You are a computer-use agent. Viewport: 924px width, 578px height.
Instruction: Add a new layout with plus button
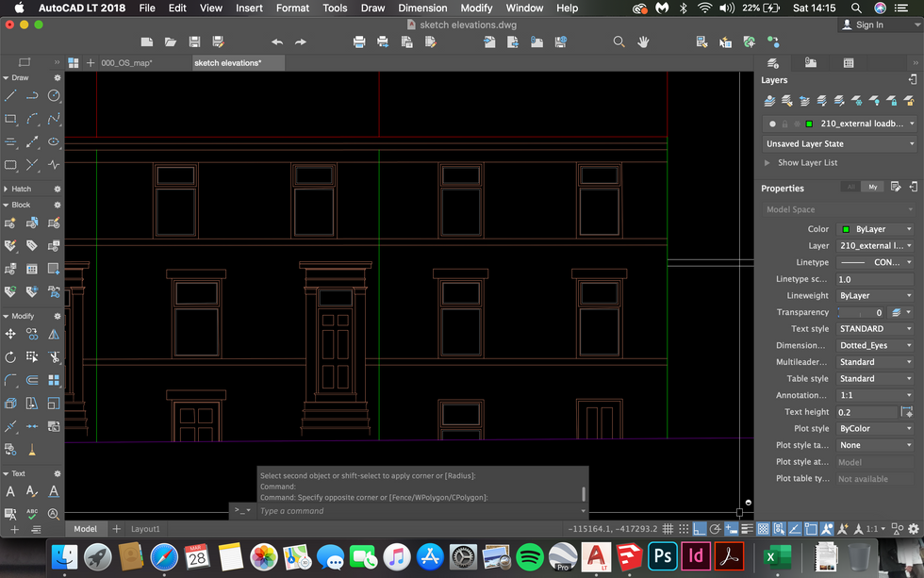click(x=116, y=529)
